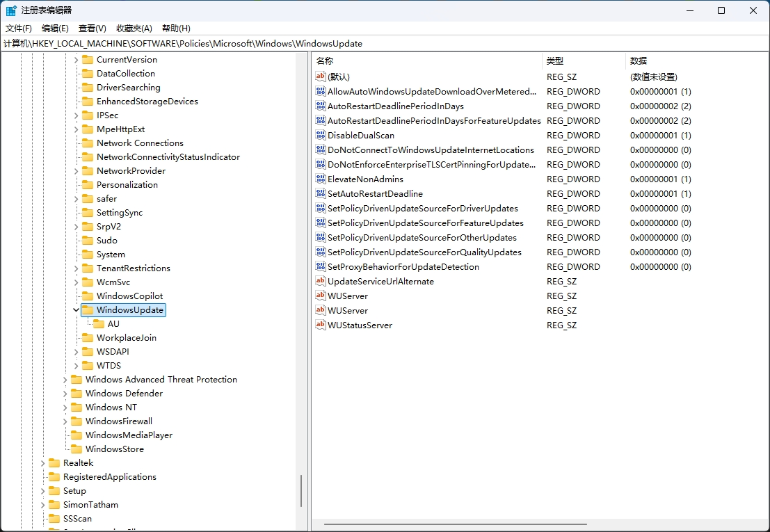The height and width of the screenshot is (532, 770).
Task: Click the DWORD icon next to ElevateNonAdmins
Action: point(320,179)
